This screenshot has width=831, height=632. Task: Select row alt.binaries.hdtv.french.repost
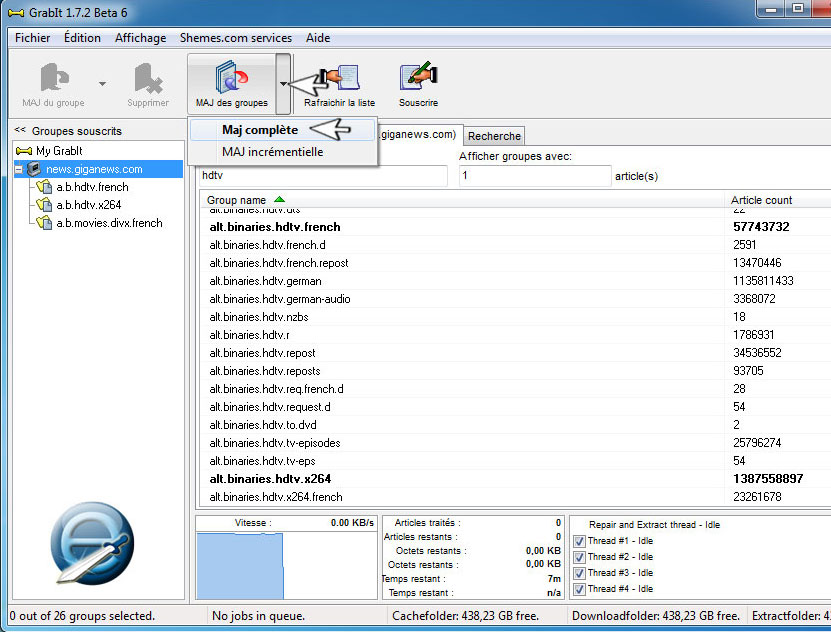[x=515, y=263]
